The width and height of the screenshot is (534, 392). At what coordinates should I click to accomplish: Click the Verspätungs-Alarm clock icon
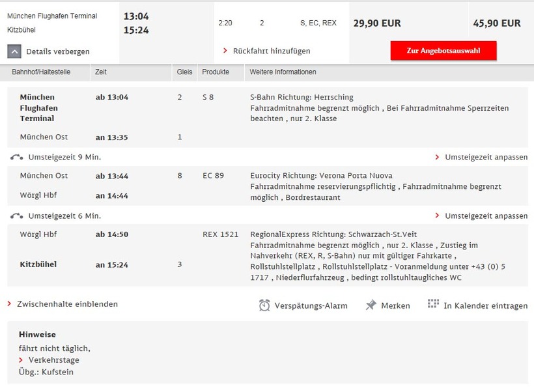coord(264,305)
